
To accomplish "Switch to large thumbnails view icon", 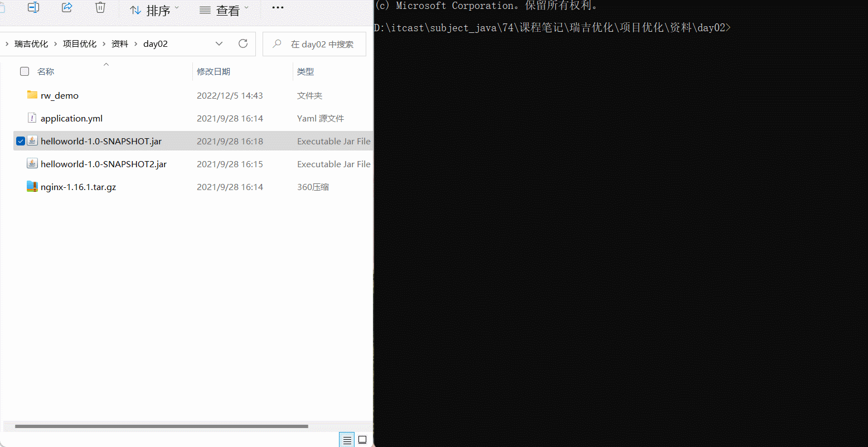I will point(362,440).
